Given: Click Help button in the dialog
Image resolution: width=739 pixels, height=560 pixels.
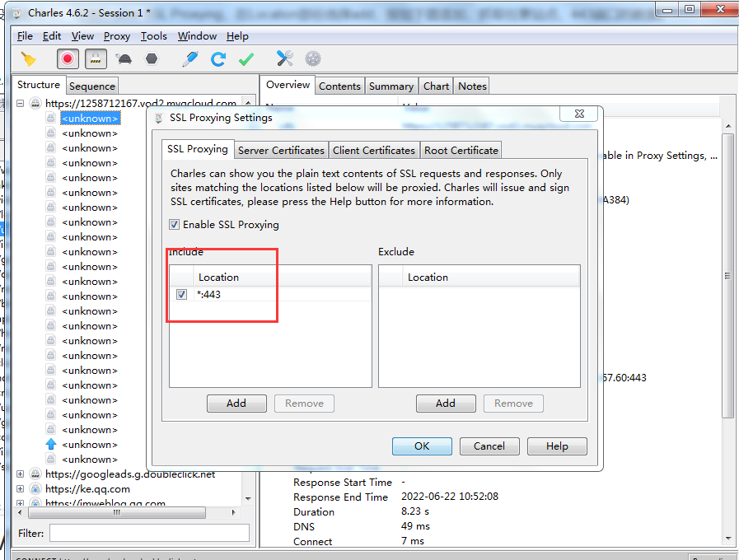Looking at the screenshot, I should (x=557, y=446).
